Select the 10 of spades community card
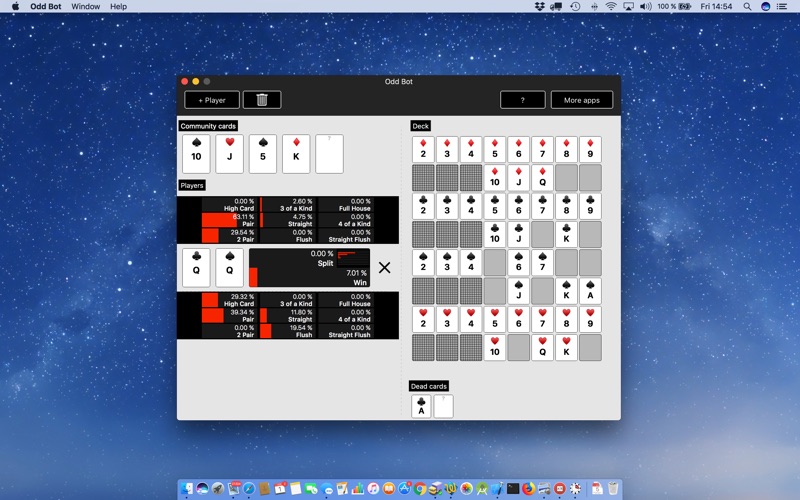The height and width of the screenshot is (500, 800). (196, 154)
